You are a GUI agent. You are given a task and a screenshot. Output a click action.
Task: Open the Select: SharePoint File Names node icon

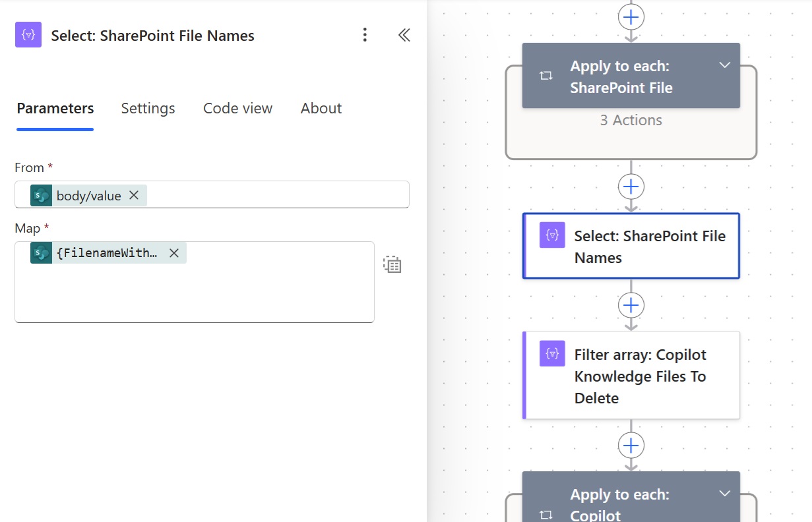point(551,235)
